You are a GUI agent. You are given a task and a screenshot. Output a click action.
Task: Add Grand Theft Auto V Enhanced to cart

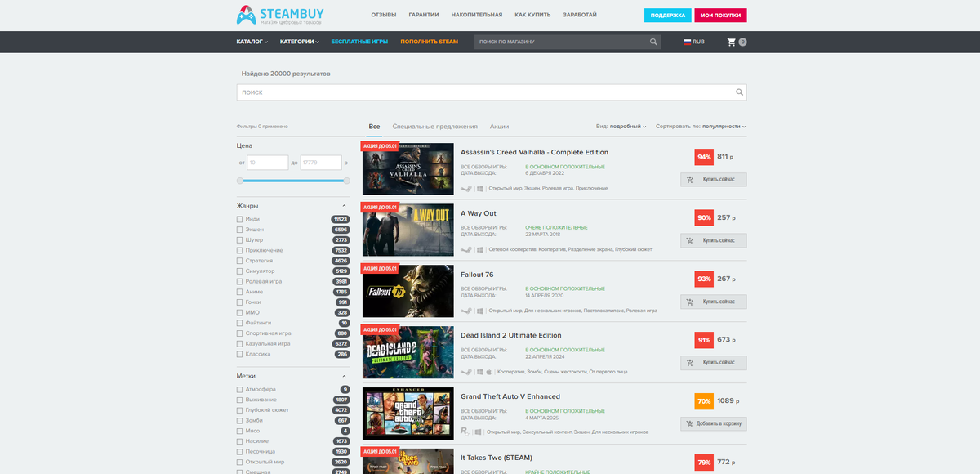713,424
